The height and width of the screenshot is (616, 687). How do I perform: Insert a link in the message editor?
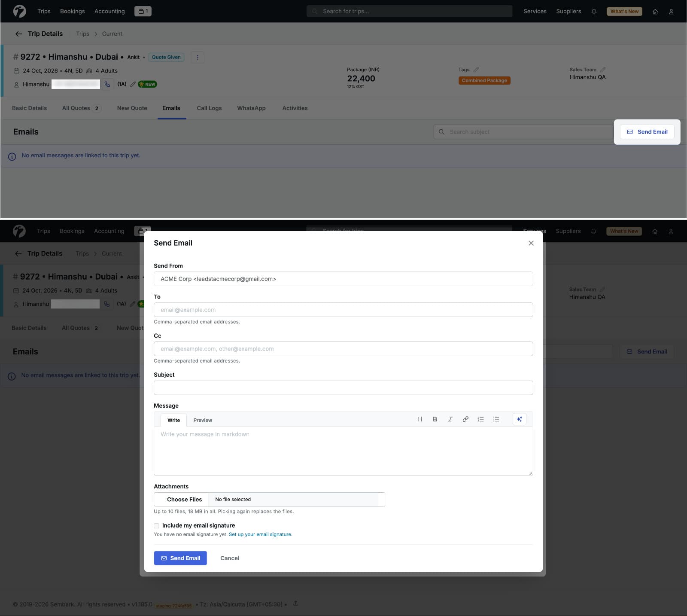(465, 419)
